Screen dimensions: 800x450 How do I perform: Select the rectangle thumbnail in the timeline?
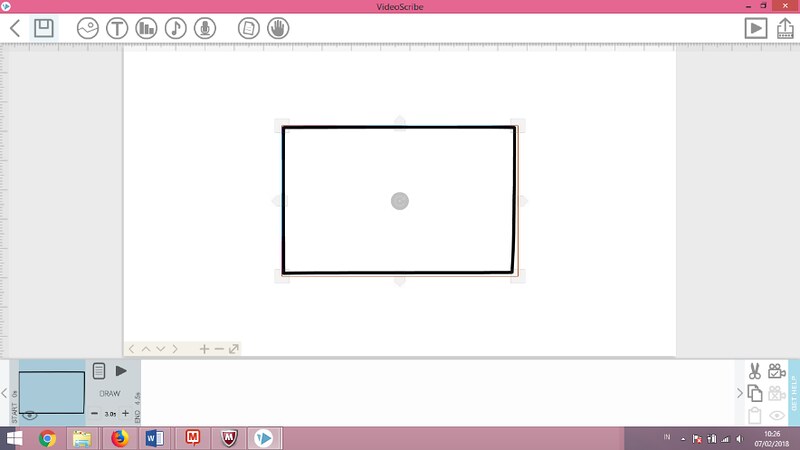(x=52, y=392)
